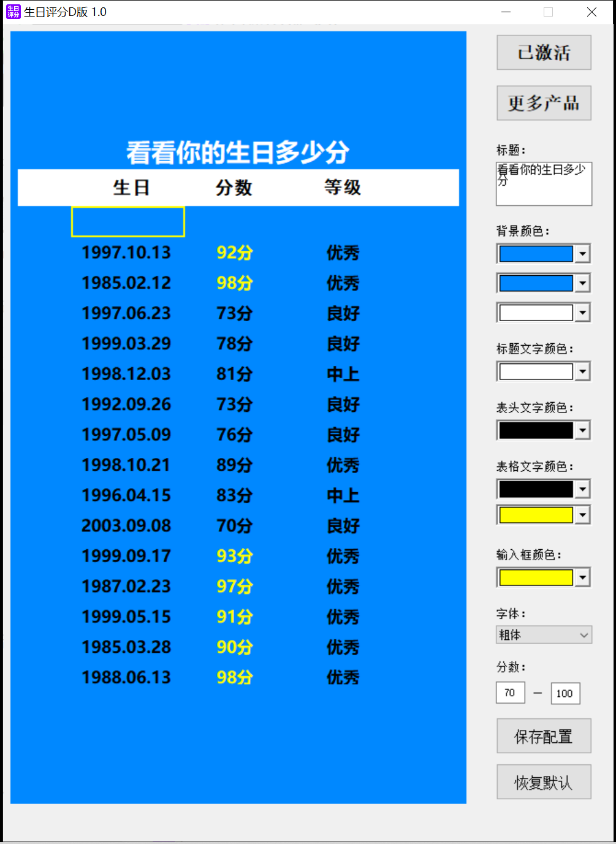616x844 pixels.
Task: Open 更多产品 button
Action: pyautogui.click(x=544, y=103)
